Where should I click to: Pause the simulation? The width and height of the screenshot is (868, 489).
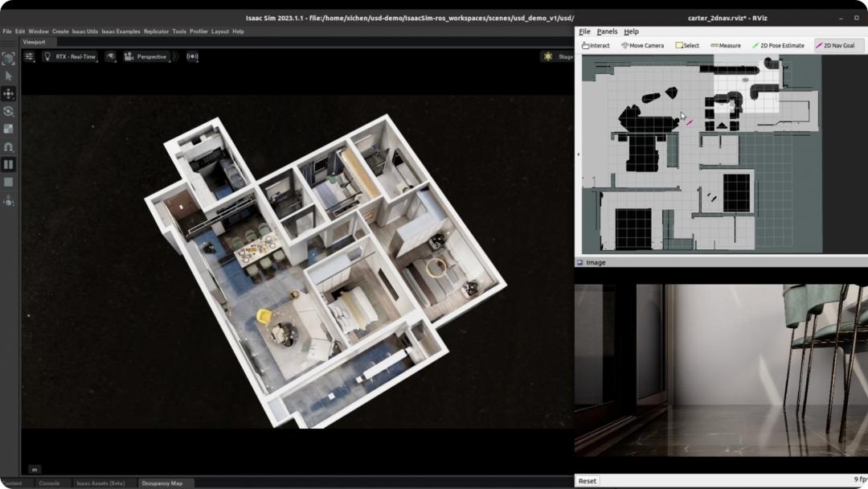8,165
